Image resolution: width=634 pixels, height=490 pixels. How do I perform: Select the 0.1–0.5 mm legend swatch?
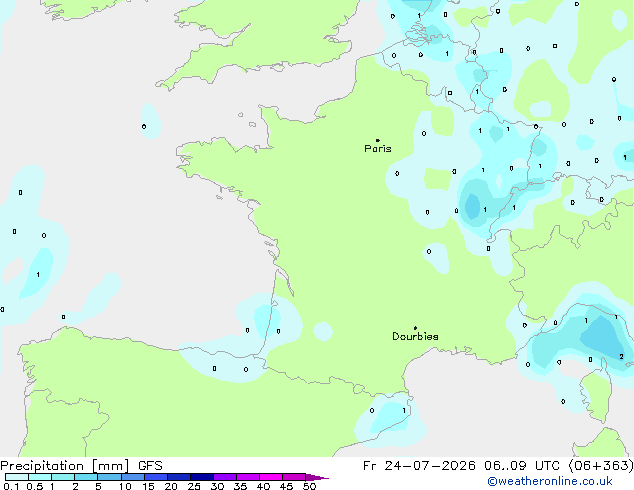click(17, 477)
